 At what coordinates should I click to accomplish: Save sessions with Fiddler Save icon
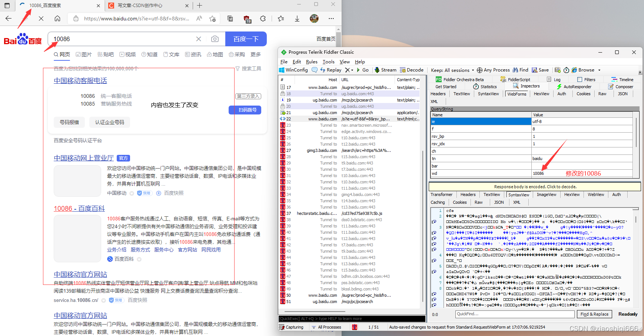click(x=540, y=70)
